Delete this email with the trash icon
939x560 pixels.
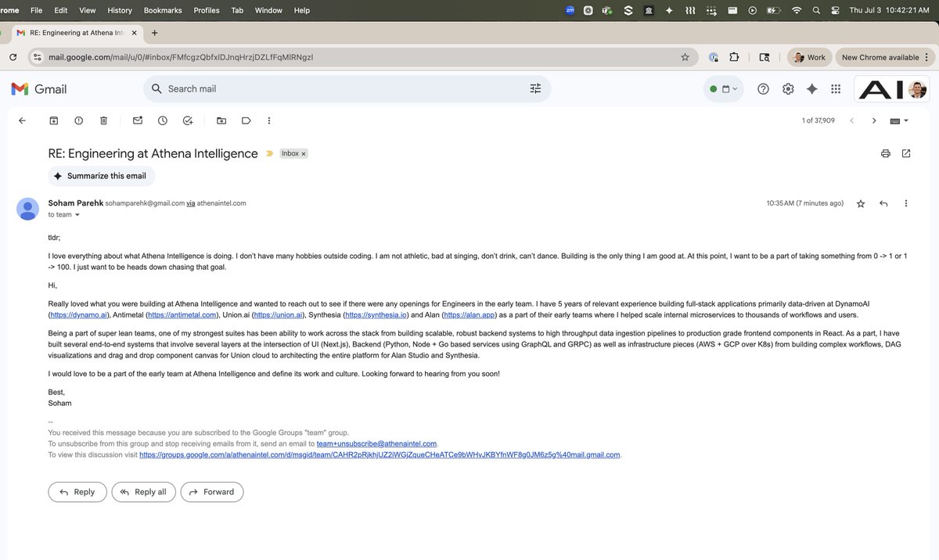103,120
